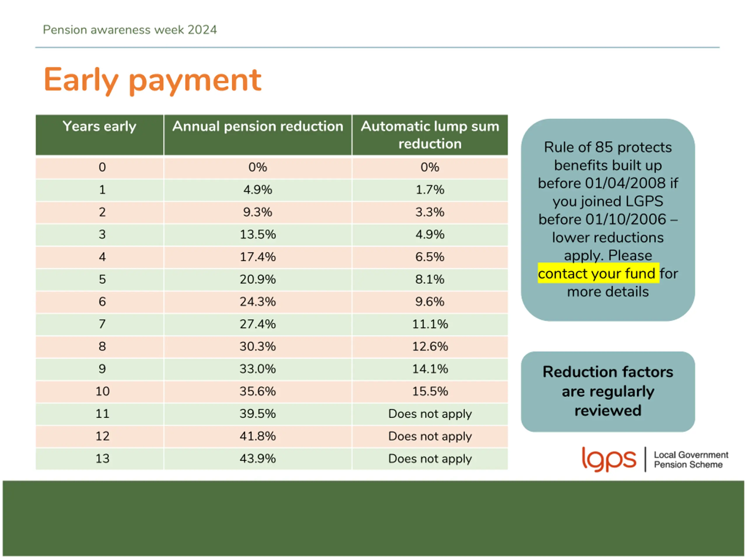Screen dimensions: 747x560
Task: Click 'Does not apply' in the 11 years row
Action: [x=430, y=414]
